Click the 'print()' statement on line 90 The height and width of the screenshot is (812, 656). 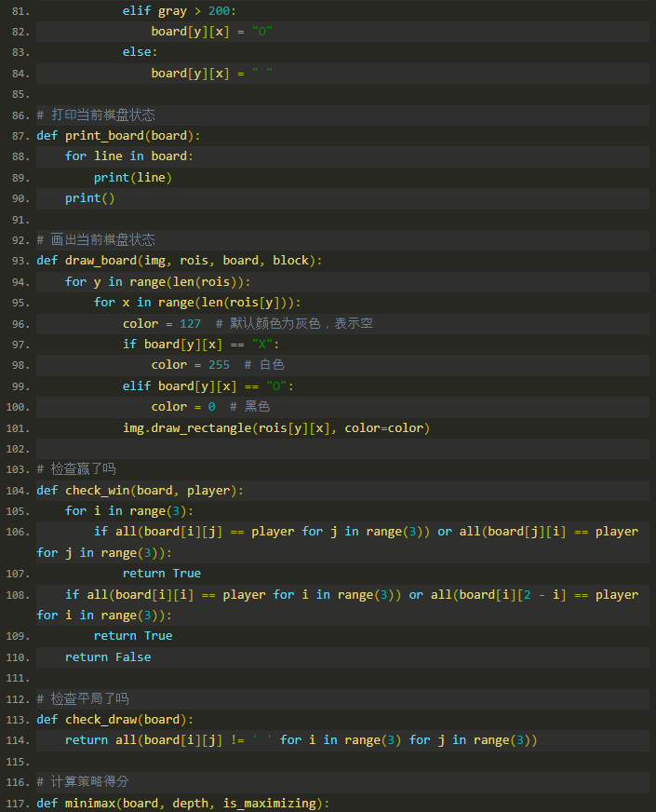point(90,198)
